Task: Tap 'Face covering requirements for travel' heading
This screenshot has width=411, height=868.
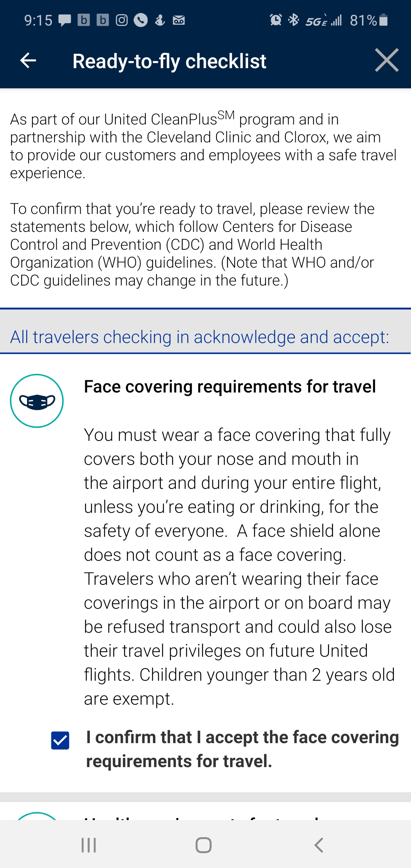Action: tap(230, 386)
